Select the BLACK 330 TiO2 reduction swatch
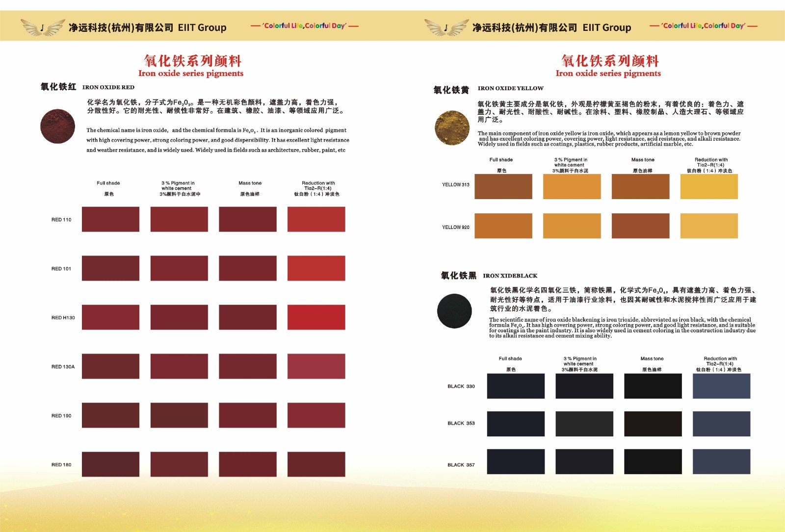785x532 pixels. pyautogui.click(x=721, y=386)
